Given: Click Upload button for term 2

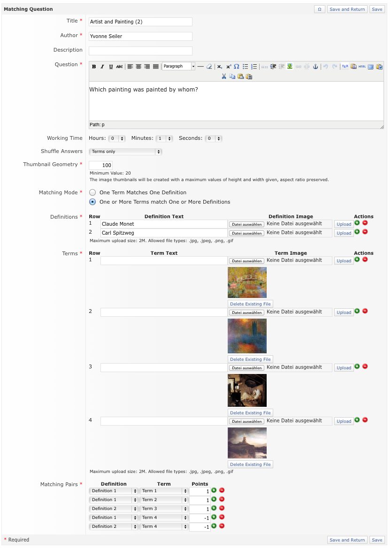Looking at the screenshot, I should 344,313.
